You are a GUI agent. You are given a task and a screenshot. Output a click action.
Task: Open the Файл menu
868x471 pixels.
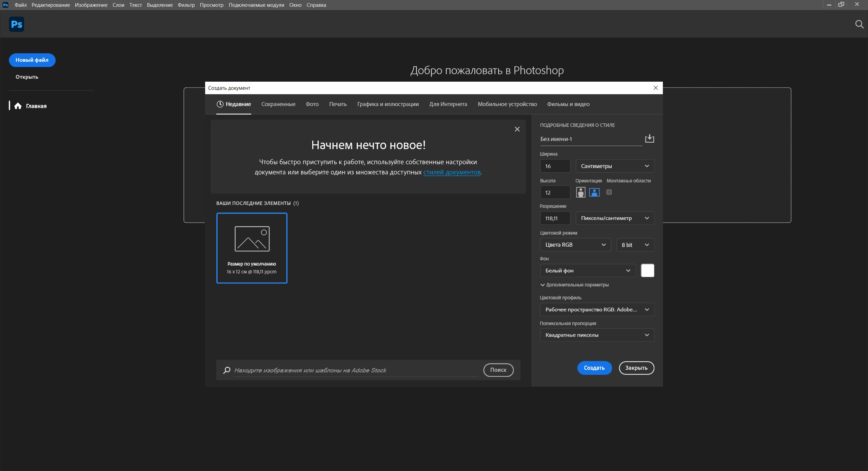[21, 5]
